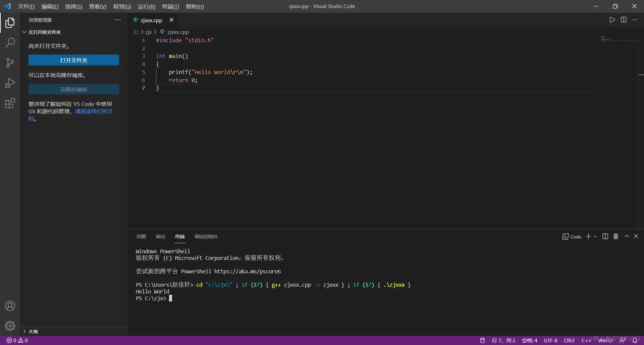Switch to the 输出 panel tab
Image resolution: width=644 pixels, height=345 pixels.
[161, 236]
